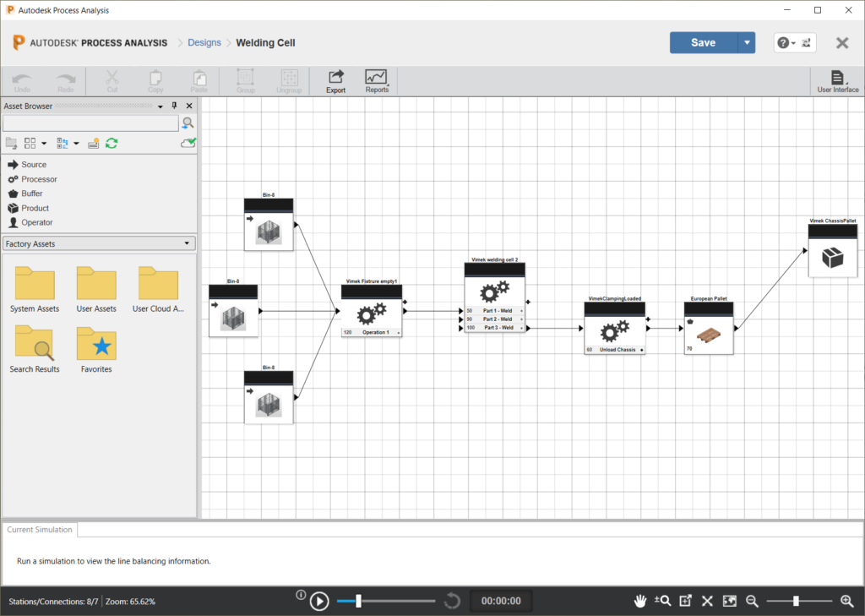Image resolution: width=865 pixels, height=616 pixels.
Task: Open the tree view options dropdown arrow
Action: click(x=76, y=144)
